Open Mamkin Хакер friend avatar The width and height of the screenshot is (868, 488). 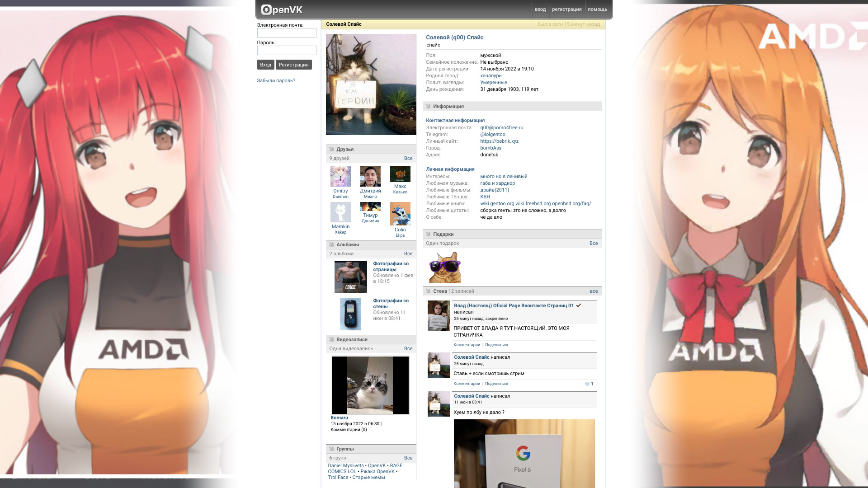(x=340, y=212)
